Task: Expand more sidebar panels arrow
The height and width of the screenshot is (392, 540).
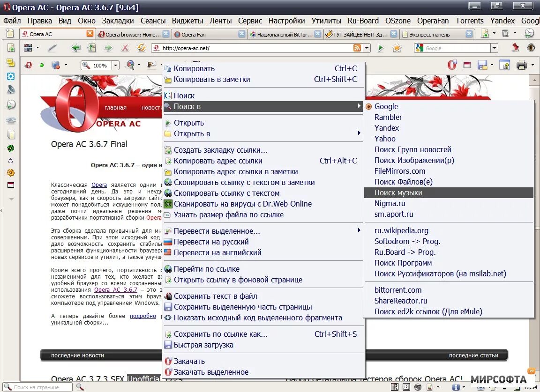Action: tap(11, 199)
